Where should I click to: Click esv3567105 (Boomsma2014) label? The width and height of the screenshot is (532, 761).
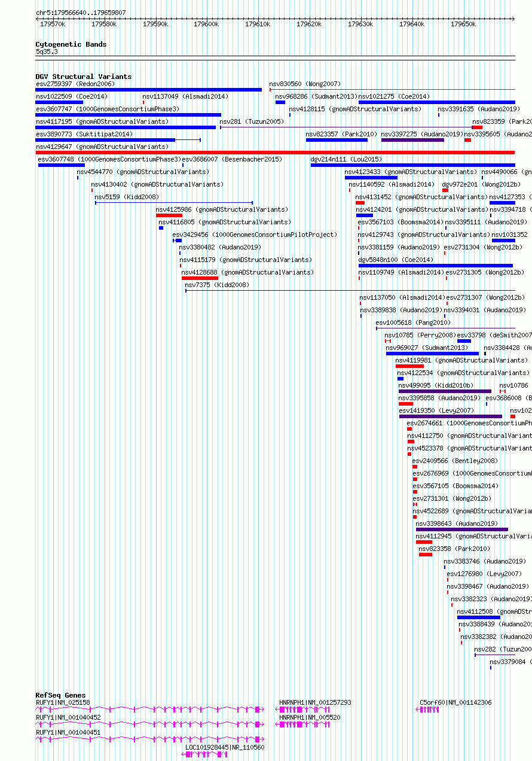click(x=455, y=486)
